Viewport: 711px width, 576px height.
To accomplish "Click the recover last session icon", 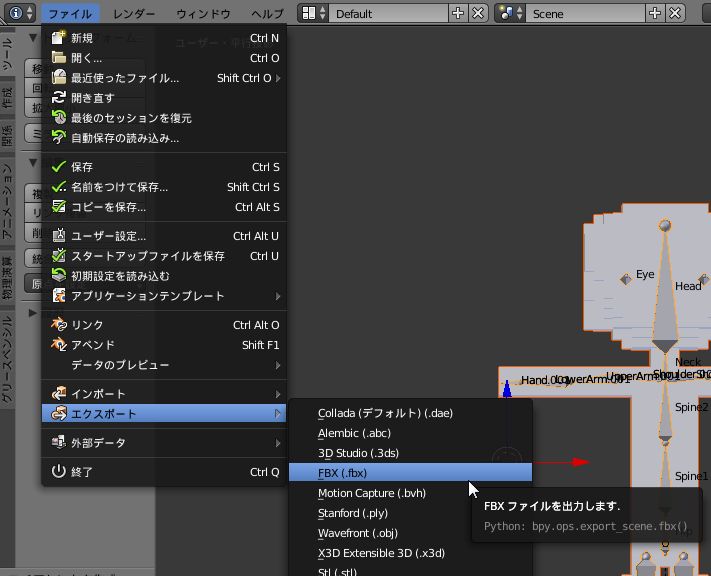I will point(58,117).
